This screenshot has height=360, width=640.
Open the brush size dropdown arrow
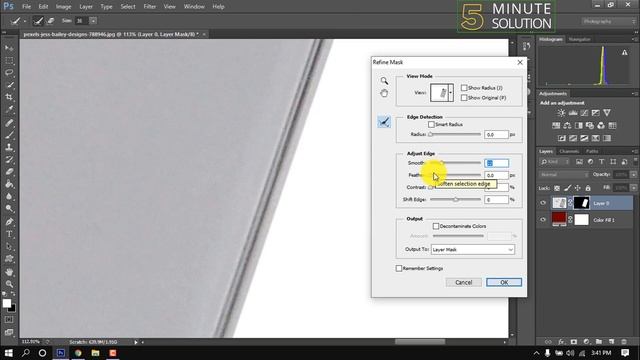point(93,20)
